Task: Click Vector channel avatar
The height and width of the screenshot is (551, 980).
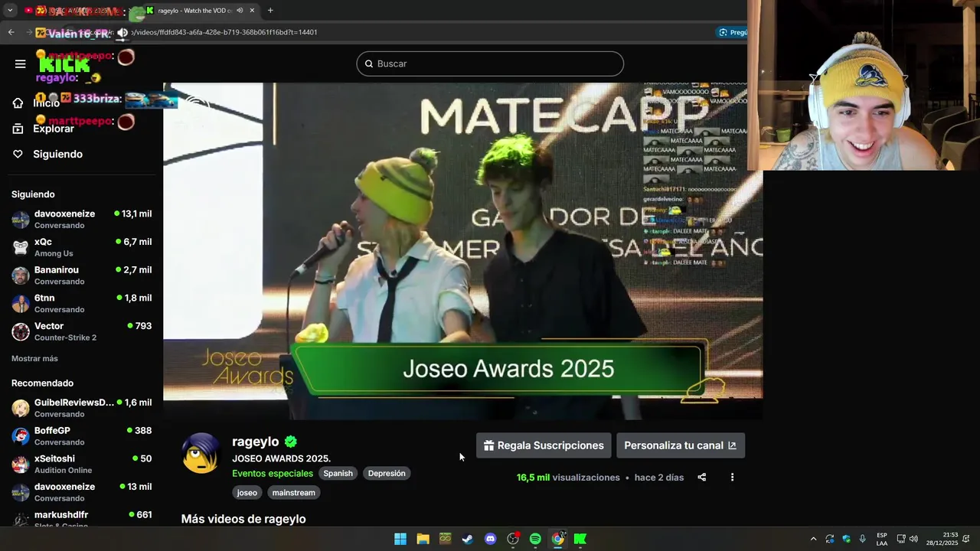Action: coord(21,331)
